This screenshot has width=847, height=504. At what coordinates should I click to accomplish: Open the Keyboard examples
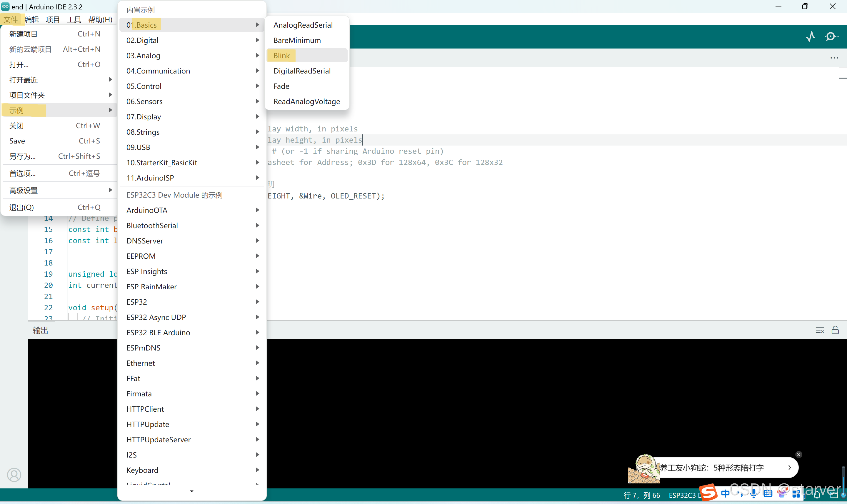point(192,470)
